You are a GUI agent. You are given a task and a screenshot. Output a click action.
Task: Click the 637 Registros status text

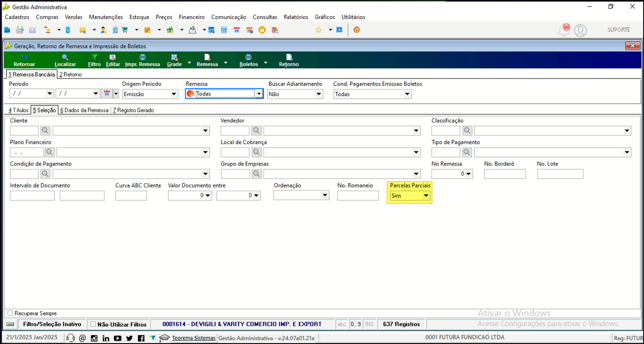(401, 324)
